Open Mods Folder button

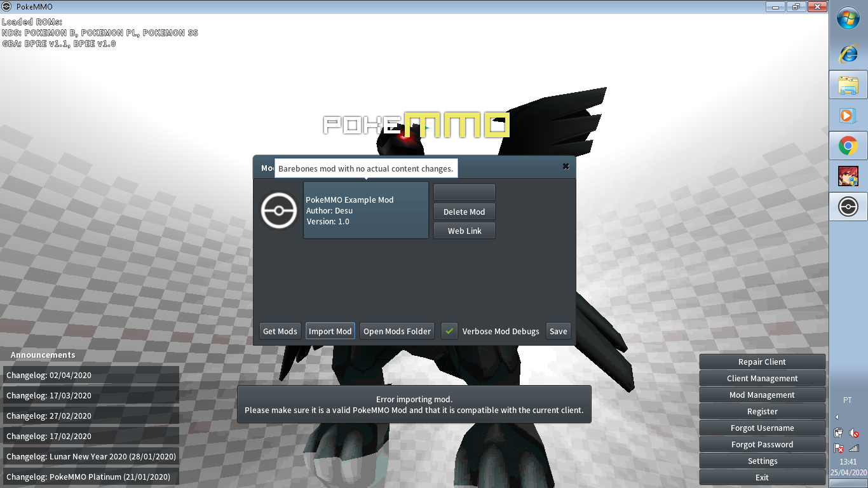(x=397, y=331)
